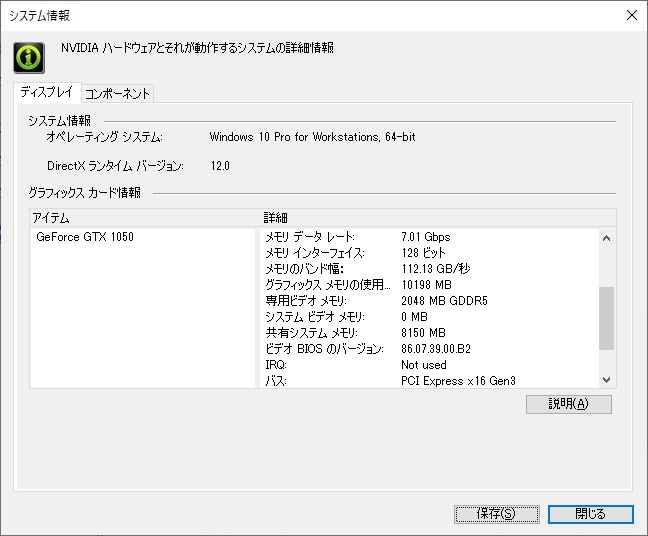This screenshot has height=536, width=648.
Task: Click the オペレーティング システム label
Action: pos(105,137)
